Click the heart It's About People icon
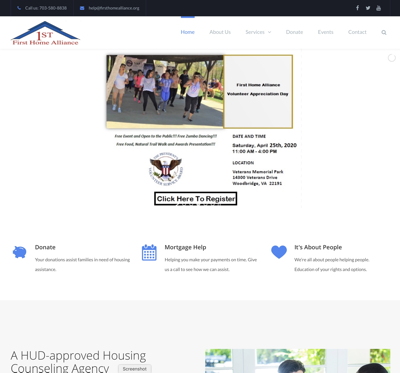 point(279,252)
